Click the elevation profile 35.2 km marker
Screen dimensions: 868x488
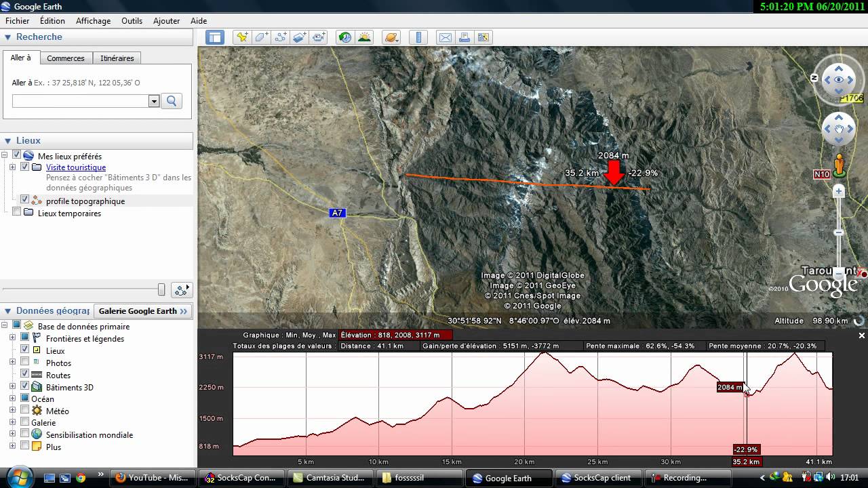(746, 462)
